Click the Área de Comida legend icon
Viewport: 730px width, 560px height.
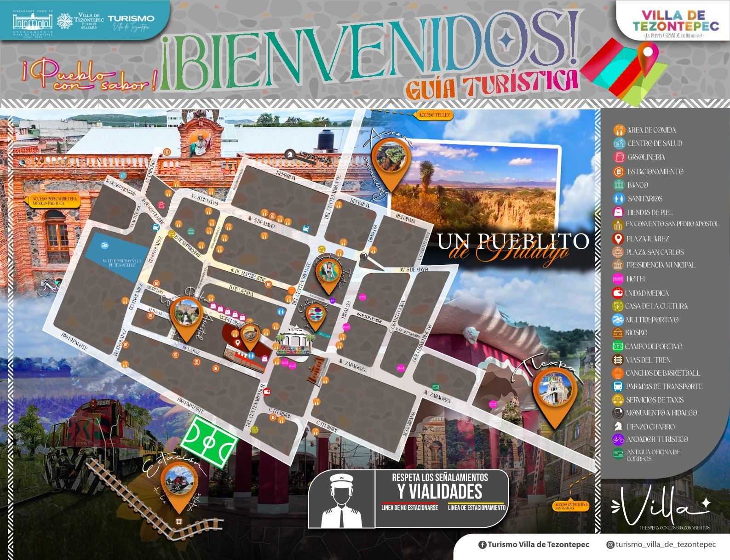[619, 130]
